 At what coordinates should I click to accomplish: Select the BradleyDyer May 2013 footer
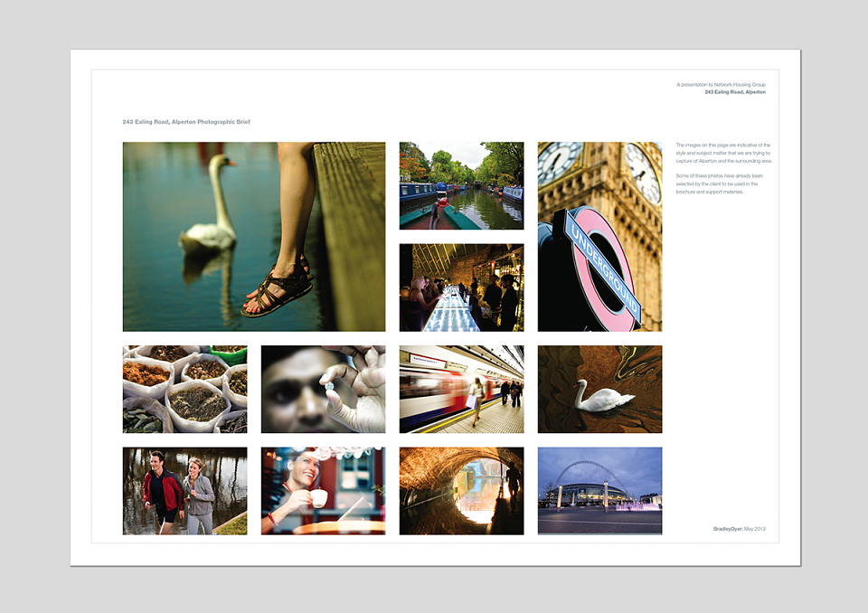coord(739,529)
